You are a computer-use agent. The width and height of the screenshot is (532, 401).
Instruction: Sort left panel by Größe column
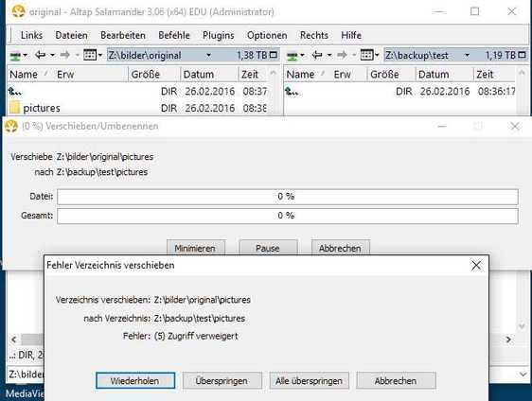(x=145, y=74)
